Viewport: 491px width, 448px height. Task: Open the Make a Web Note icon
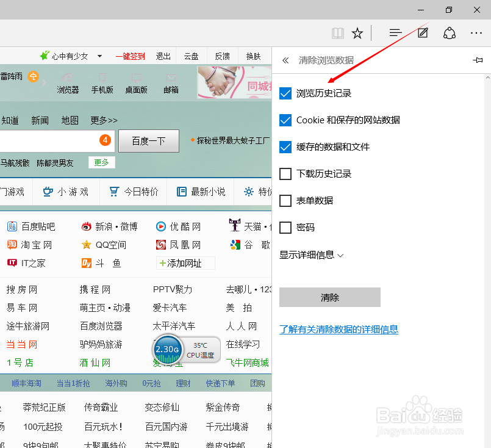click(x=423, y=32)
